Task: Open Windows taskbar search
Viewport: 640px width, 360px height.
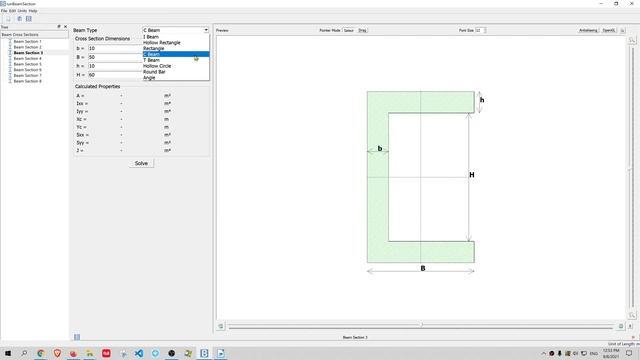Action: tap(24, 353)
